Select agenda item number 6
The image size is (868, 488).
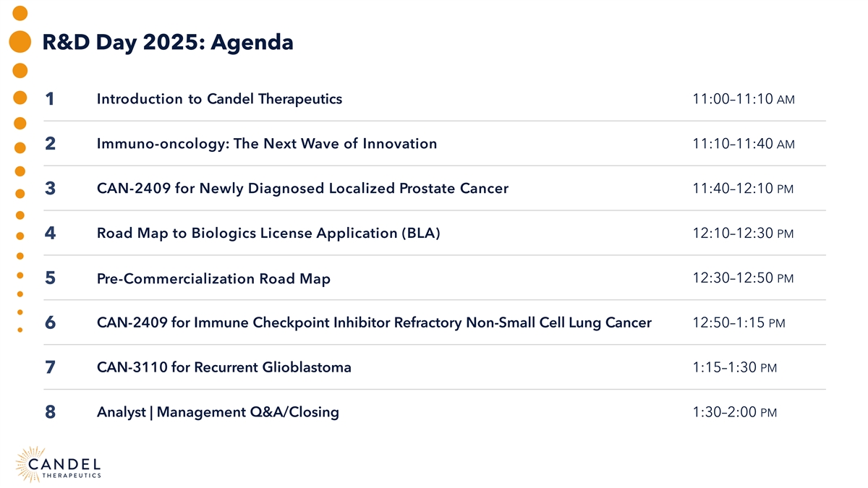[50, 323]
